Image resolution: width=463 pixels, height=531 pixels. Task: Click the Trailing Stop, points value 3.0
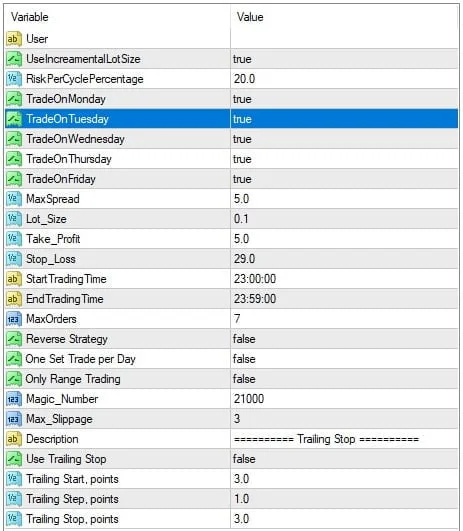pos(241,519)
